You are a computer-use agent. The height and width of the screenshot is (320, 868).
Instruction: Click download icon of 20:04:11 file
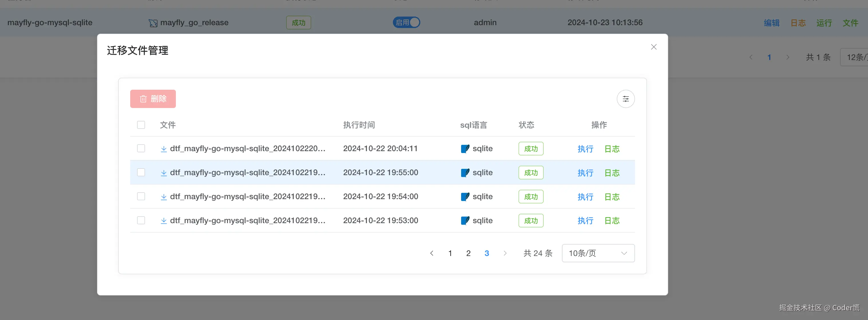point(164,149)
